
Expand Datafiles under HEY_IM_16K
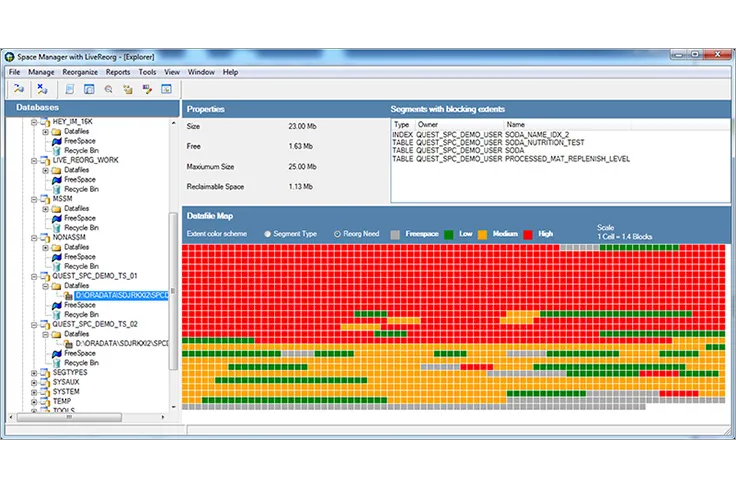pyautogui.click(x=46, y=132)
